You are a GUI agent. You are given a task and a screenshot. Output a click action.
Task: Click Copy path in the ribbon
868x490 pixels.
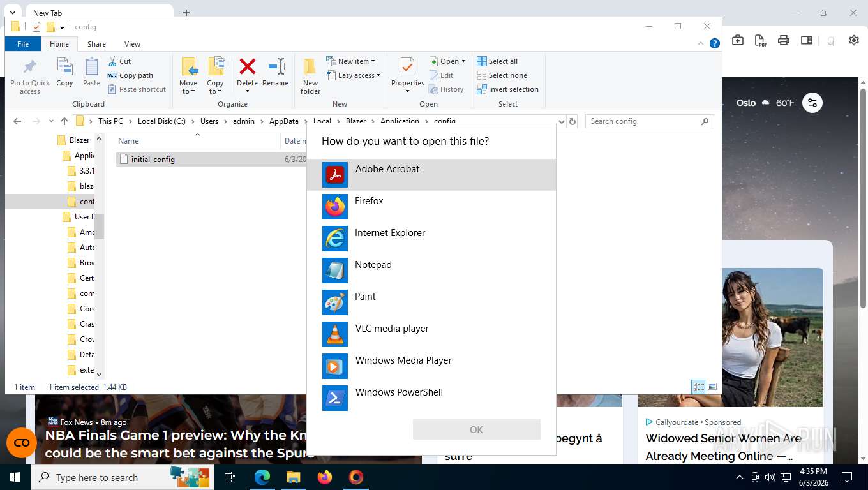click(x=130, y=75)
